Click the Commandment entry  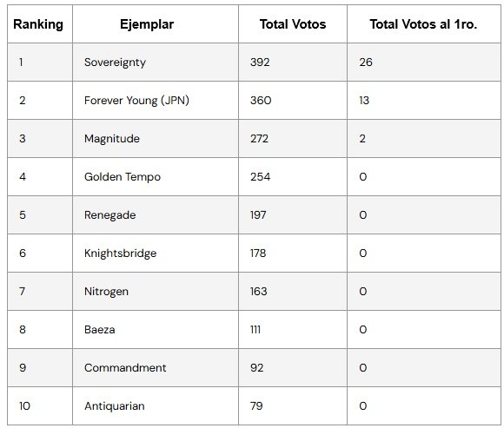tap(125, 368)
